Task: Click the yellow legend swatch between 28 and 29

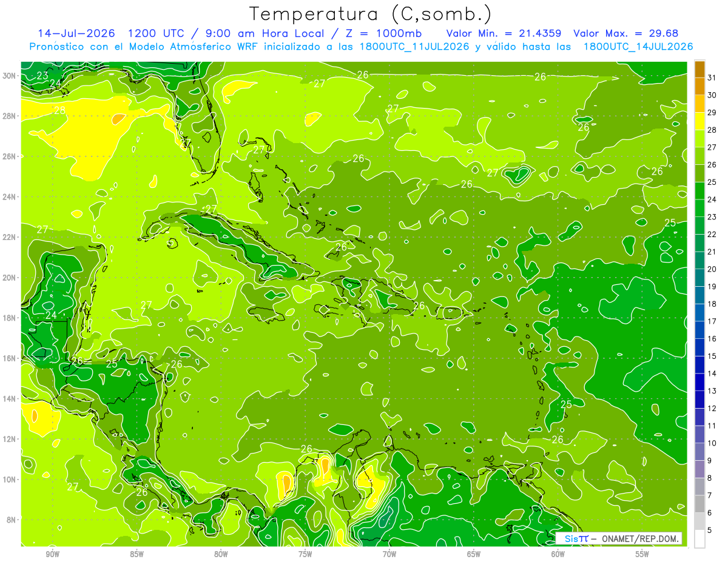Action: pyautogui.click(x=699, y=121)
